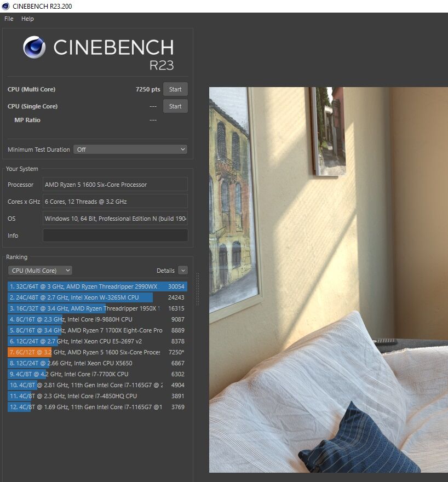Select the Intel Core i7-7700K ranking row
This screenshot has width=448, height=482.
point(97,374)
